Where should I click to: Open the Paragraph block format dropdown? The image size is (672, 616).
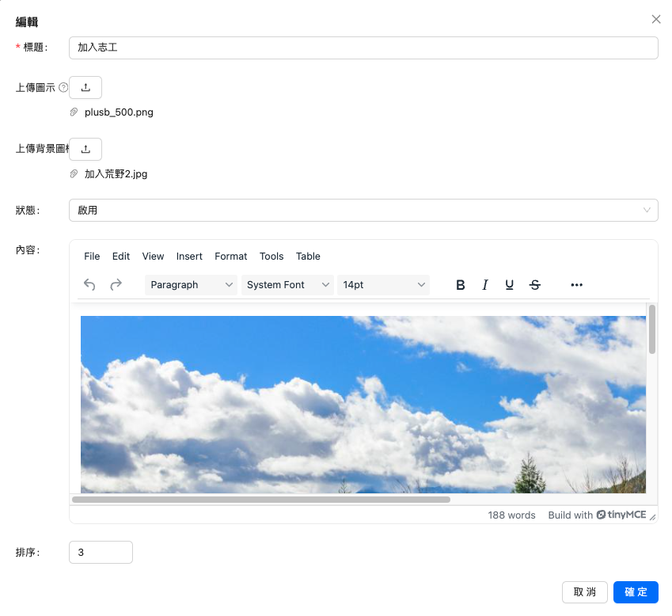click(x=192, y=285)
